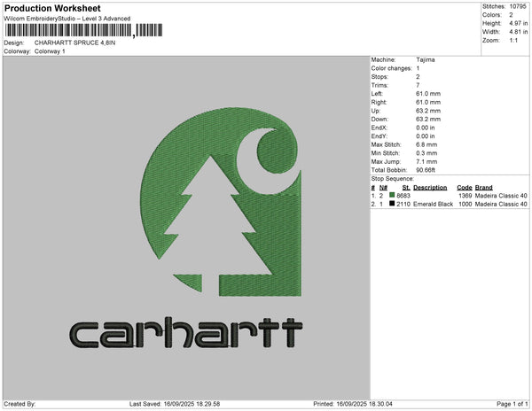This screenshot has height=411, width=532.
Task: Click the Min Stitch value '0.3 mm'
Action: tap(426, 153)
